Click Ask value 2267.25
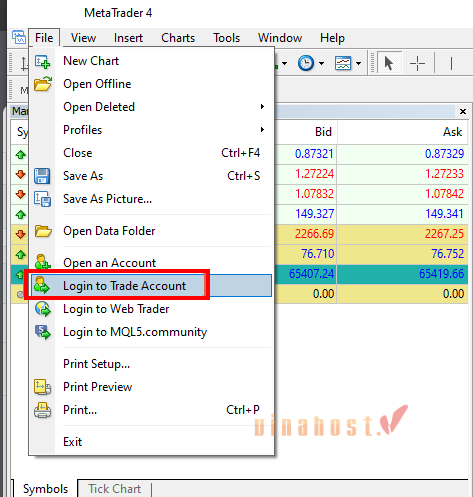 444,234
